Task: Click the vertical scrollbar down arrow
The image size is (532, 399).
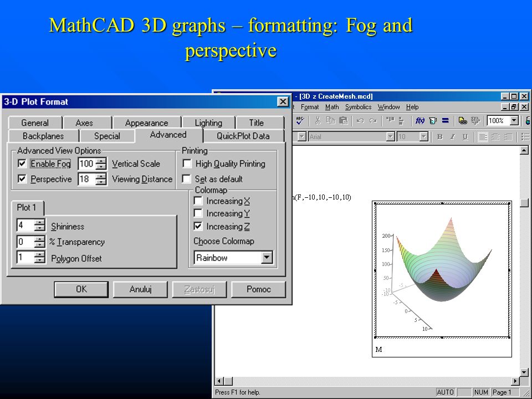Action: pos(524,372)
